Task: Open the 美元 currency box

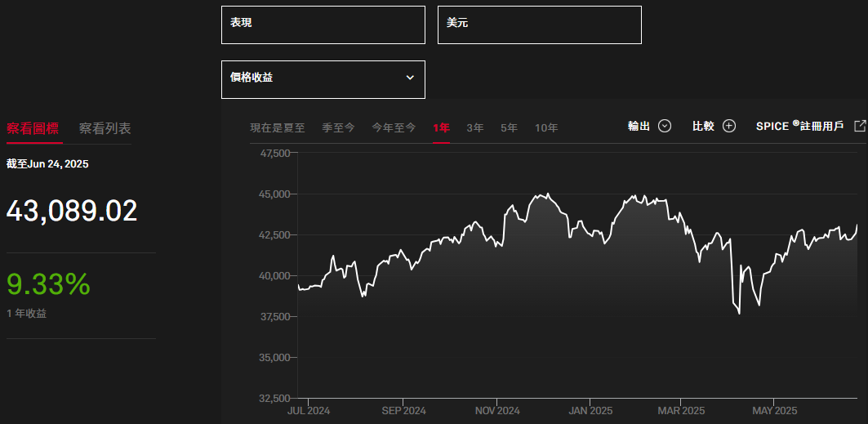Action: point(540,25)
